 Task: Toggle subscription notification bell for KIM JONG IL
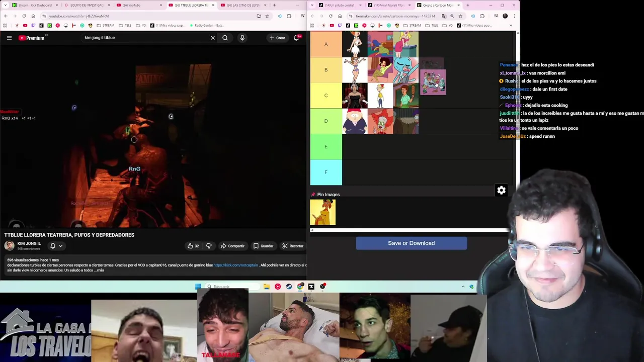tap(56, 246)
